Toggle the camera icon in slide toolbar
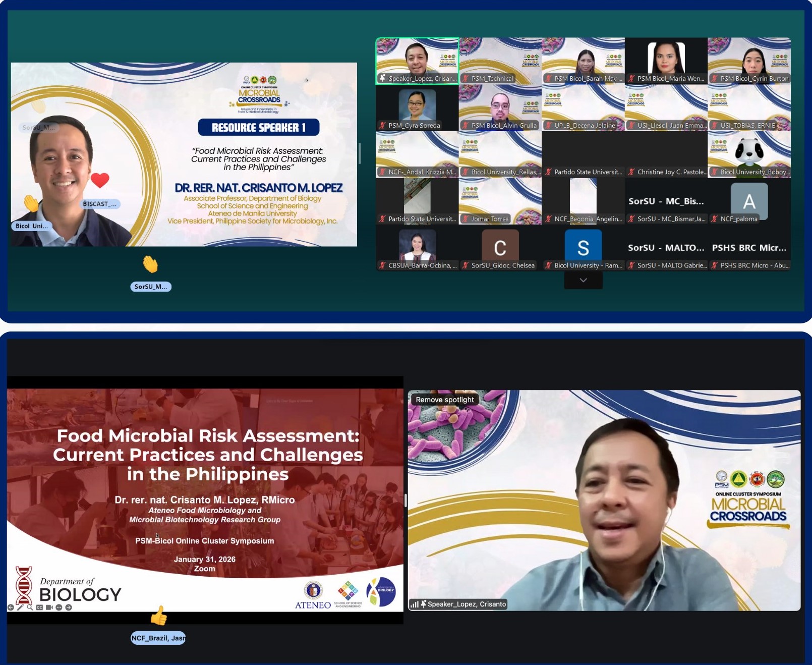Screen dimensions: 812x665 [49, 607]
